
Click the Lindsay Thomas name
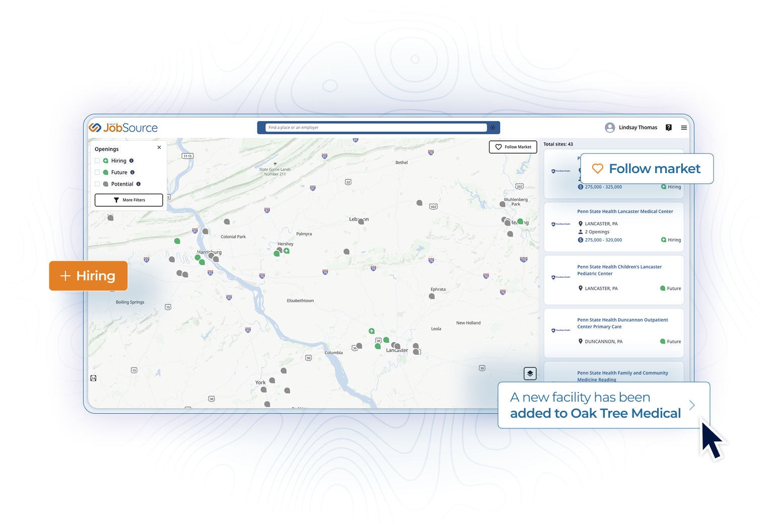pos(638,127)
